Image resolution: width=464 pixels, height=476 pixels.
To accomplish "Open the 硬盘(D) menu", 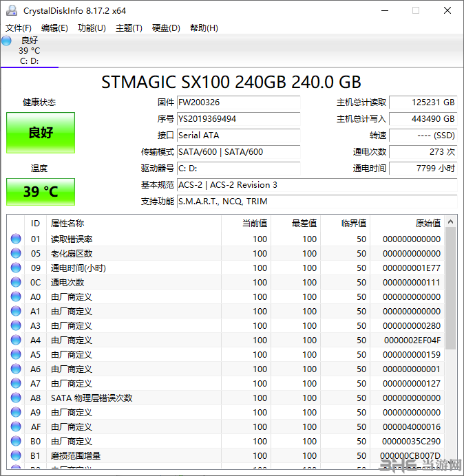I will (x=166, y=28).
